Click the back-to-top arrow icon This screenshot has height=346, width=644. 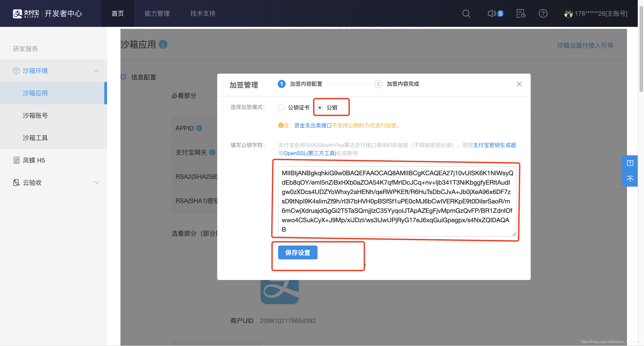coord(630,179)
